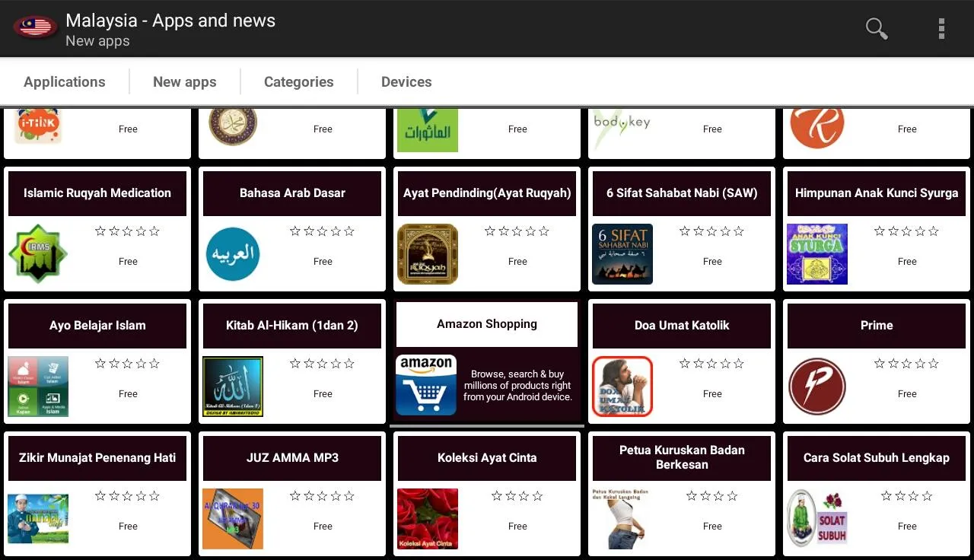Viewport: 974px width, 560px height.
Task: Tap Free label under Koleksi Ayat Cinta
Action: (x=517, y=527)
